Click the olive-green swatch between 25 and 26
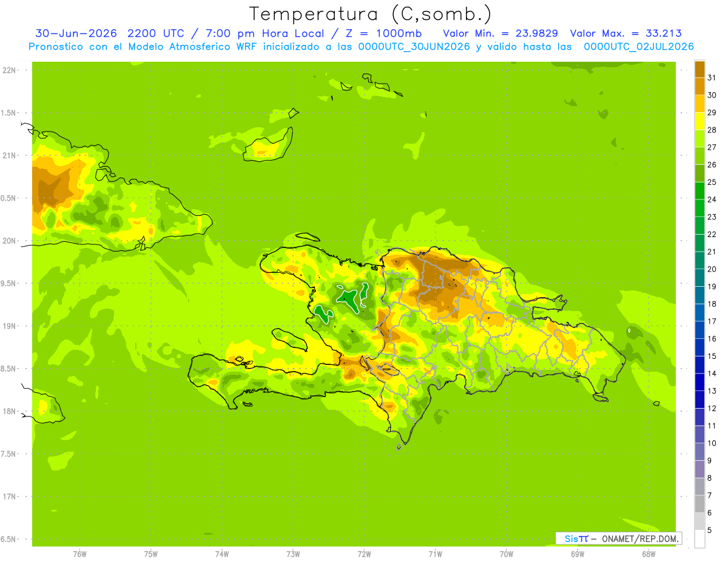This screenshot has height=562, width=728. (699, 173)
